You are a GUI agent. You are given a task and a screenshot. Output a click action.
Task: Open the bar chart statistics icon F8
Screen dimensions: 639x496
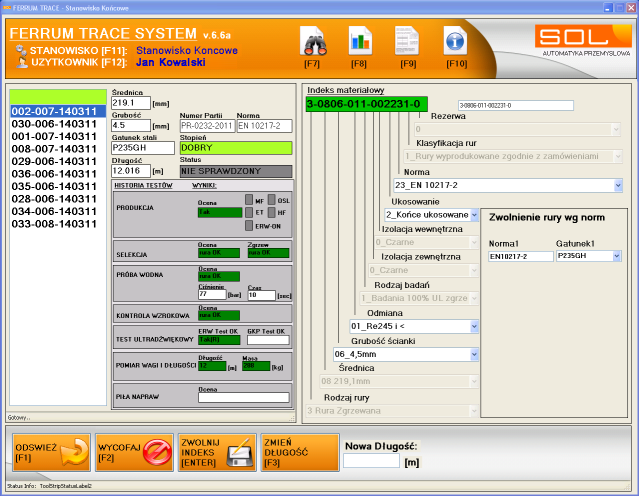360,41
